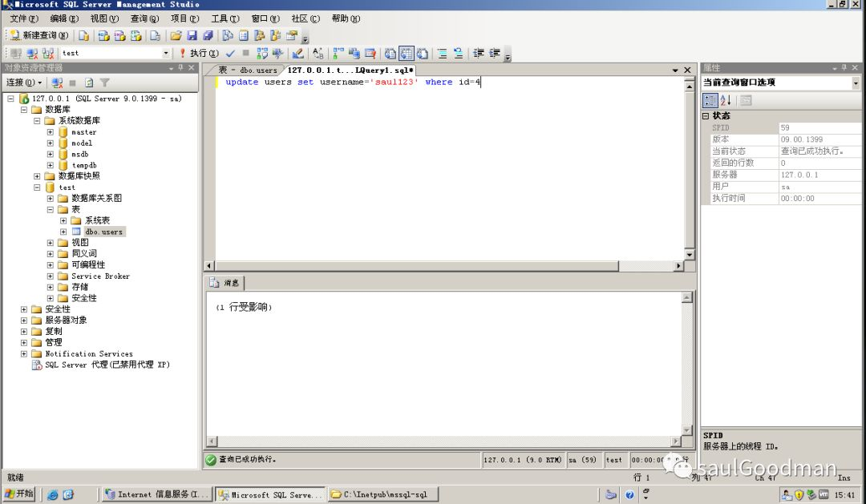Close the LQuery1.sql document tab
Image resolution: width=866 pixels, height=504 pixels.
click(x=687, y=70)
